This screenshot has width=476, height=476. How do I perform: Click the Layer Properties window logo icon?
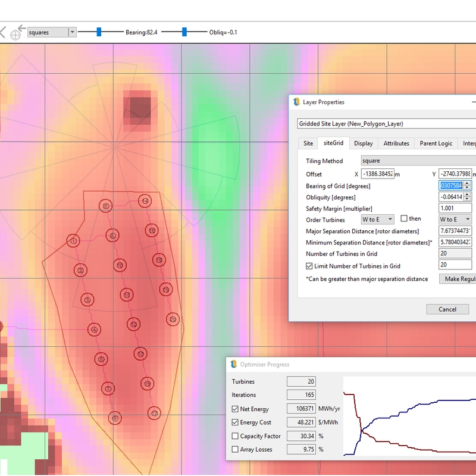coord(296,102)
